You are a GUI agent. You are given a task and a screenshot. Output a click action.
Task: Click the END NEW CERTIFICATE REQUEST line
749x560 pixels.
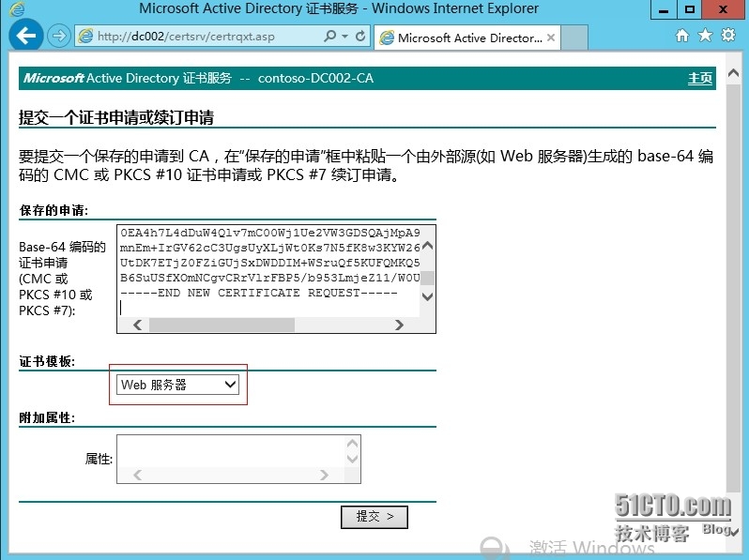[x=258, y=293]
